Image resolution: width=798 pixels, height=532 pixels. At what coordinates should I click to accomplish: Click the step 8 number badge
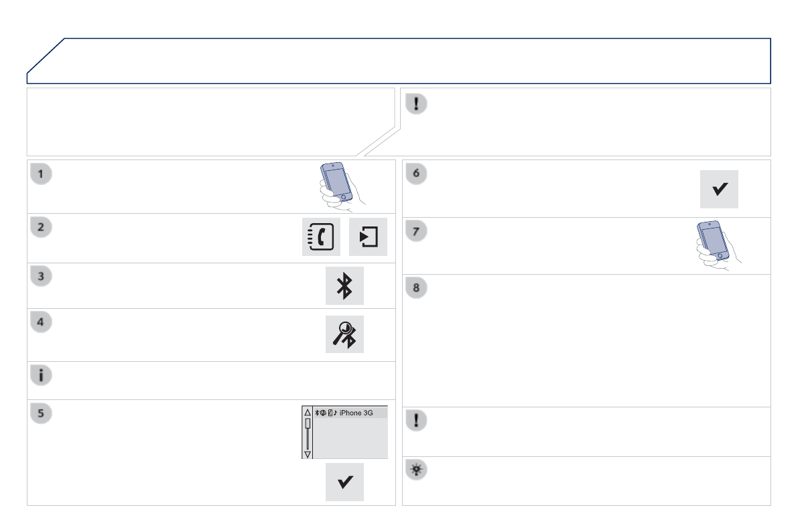(417, 287)
